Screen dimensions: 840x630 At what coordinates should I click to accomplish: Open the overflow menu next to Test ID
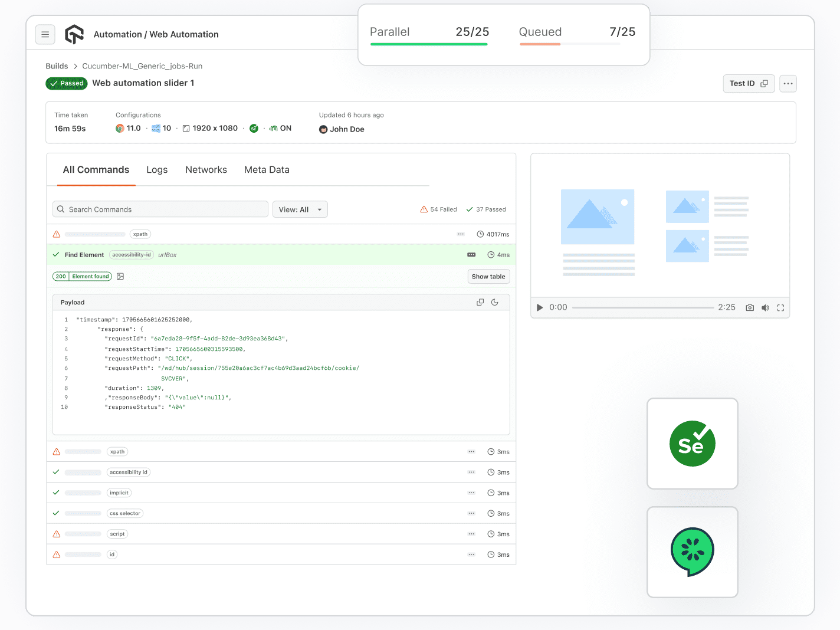coord(787,83)
